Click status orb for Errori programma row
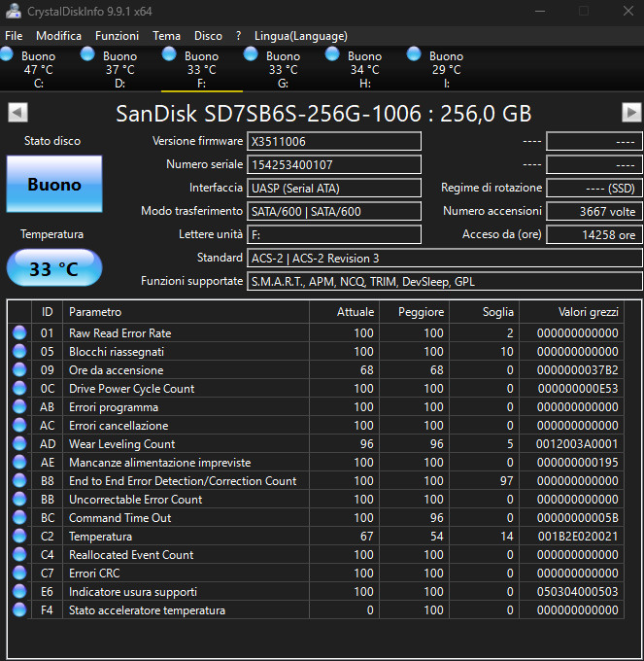Screen dimensions: 644x661 [x=19, y=406]
